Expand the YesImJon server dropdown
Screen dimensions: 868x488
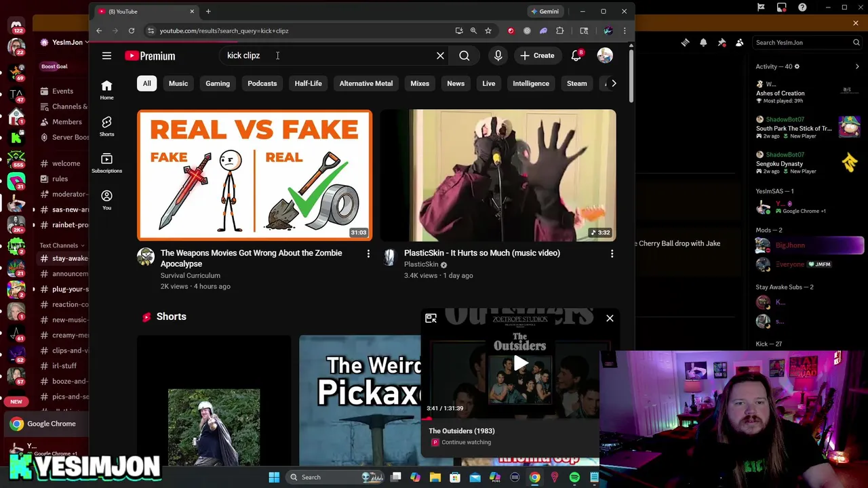(x=64, y=42)
